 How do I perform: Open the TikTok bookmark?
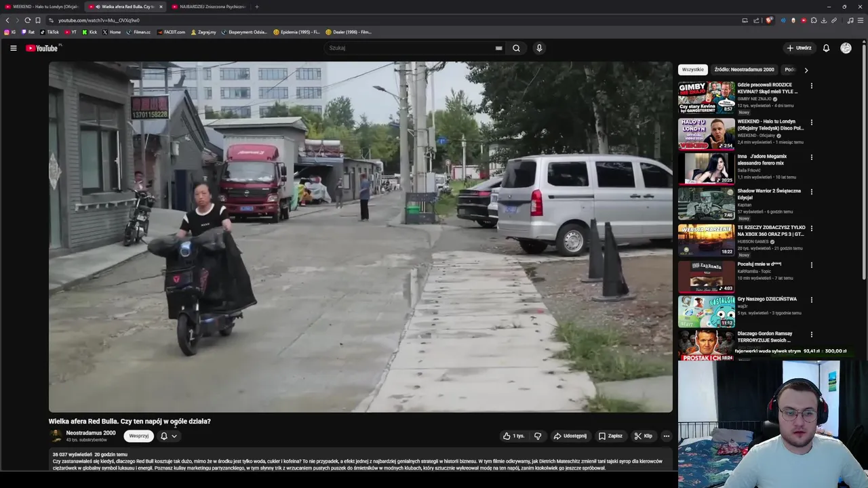coord(50,32)
